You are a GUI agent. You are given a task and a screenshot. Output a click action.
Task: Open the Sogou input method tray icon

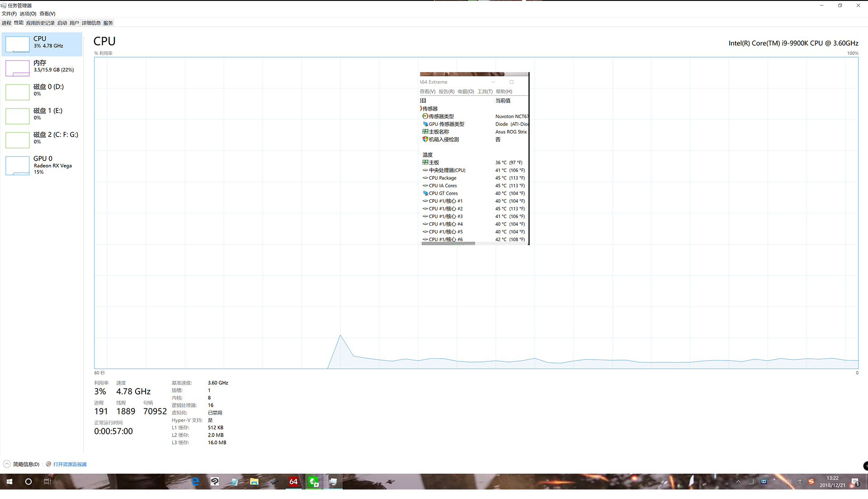pyautogui.click(x=811, y=482)
